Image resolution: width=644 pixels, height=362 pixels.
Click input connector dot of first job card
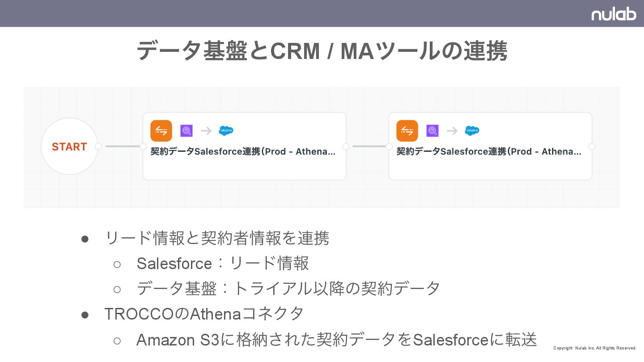point(143,146)
